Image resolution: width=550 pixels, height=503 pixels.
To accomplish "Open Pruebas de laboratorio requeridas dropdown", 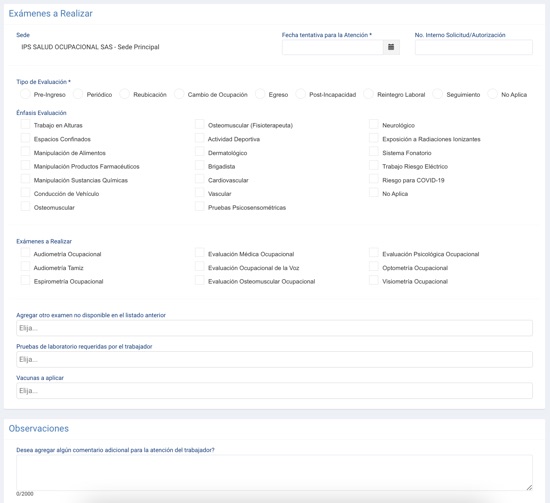I will 274,359.
